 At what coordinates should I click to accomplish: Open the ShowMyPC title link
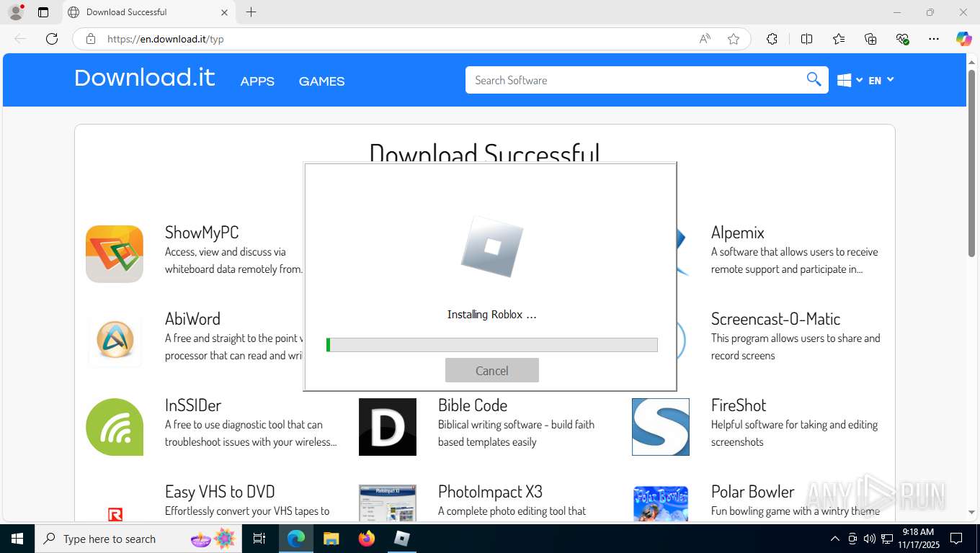coord(202,233)
